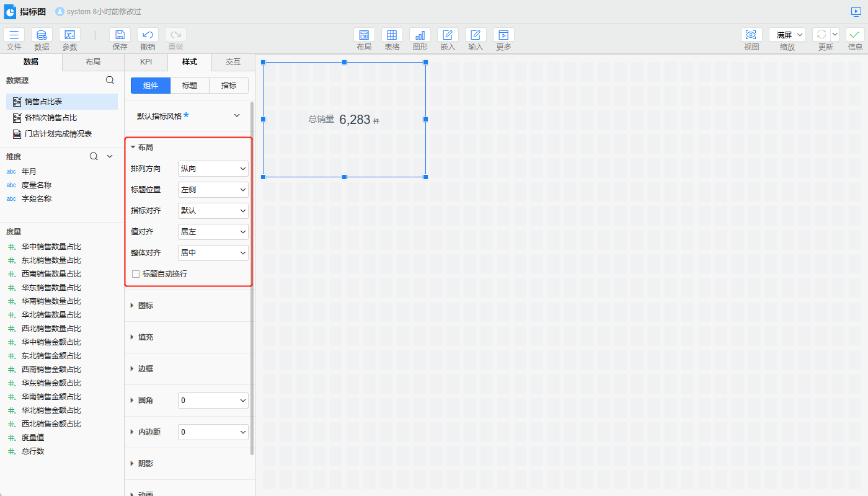Switch to the 交互 tab
The image size is (868, 496).
tap(232, 62)
